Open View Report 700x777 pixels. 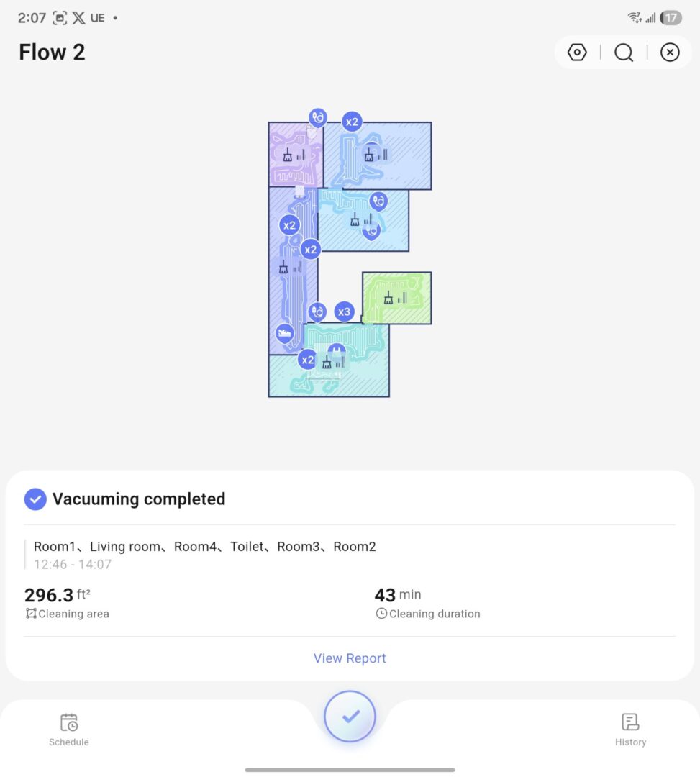click(350, 658)
